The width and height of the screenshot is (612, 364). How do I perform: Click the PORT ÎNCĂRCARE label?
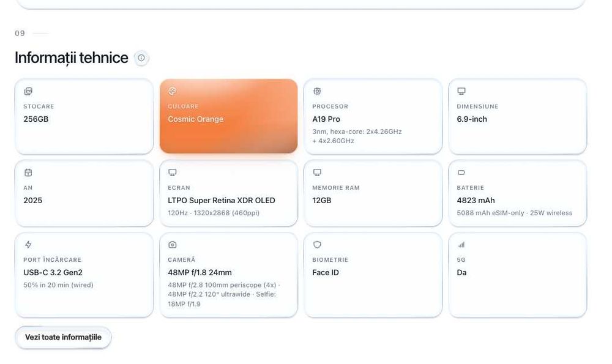[x=52, y=260]
